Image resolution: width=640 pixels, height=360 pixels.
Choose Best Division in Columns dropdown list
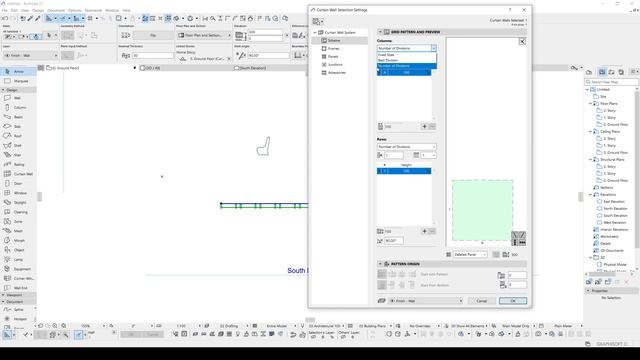click(x=407, y=60)
